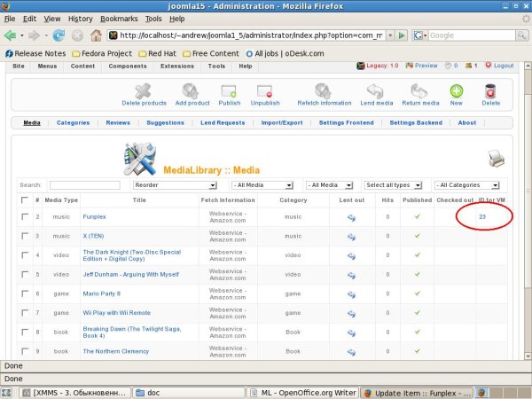Open the second All Media dropdown
Viewport: 532px width, 399px height.
(x=329, y=185)
